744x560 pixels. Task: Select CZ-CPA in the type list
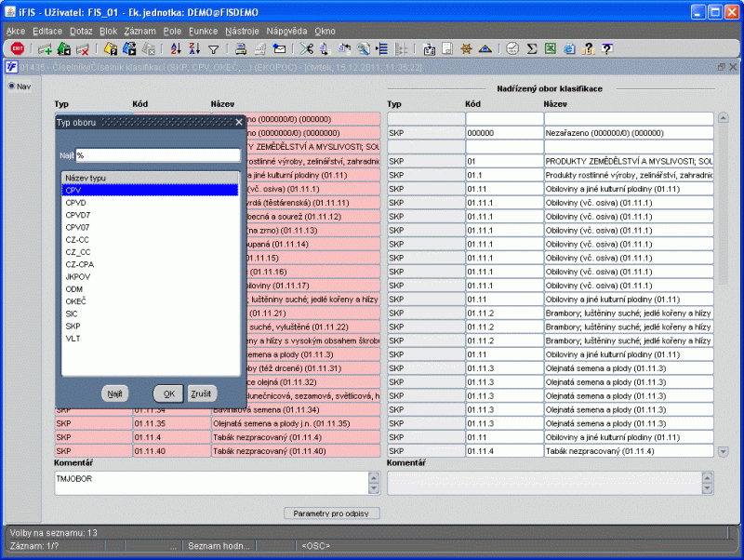[x=150, y=264]
